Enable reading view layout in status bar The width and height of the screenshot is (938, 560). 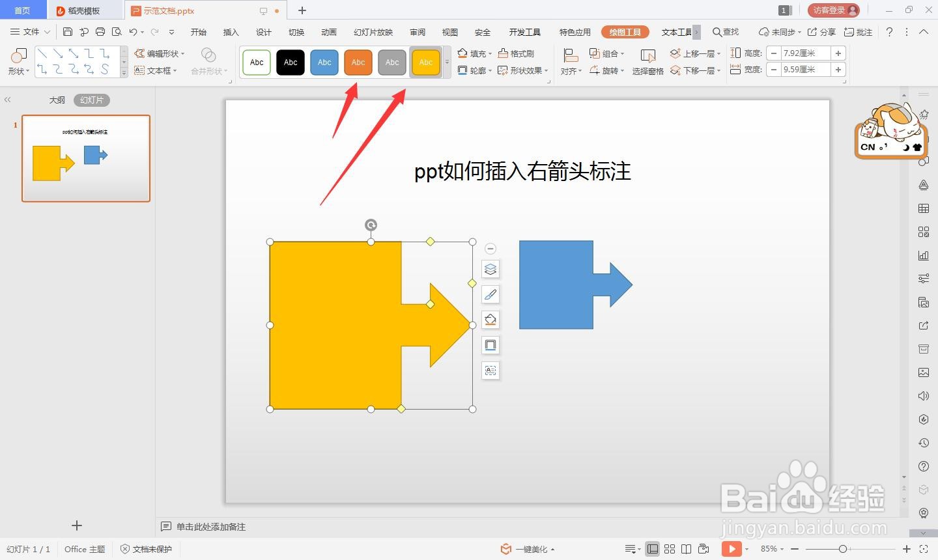pos(687,549)
